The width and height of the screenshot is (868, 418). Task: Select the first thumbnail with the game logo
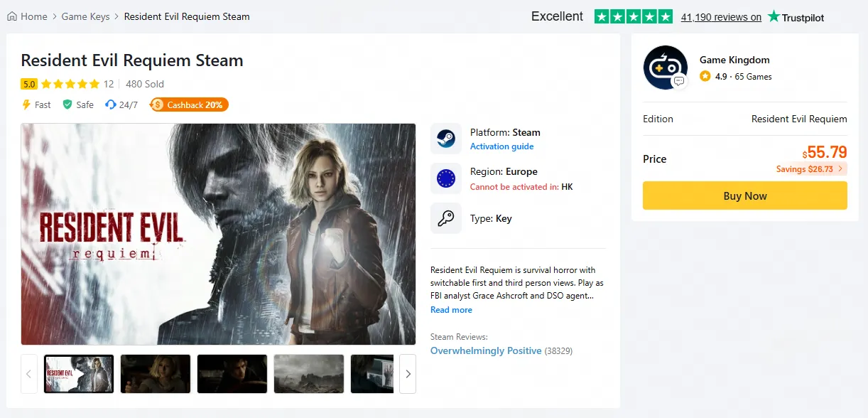click(x=79, y=374)
